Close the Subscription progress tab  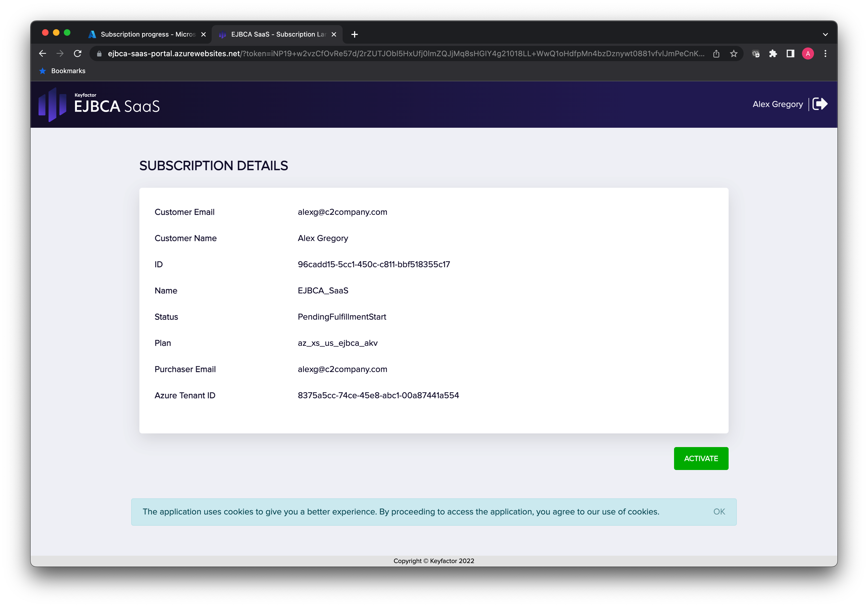(x=203, y=34)
